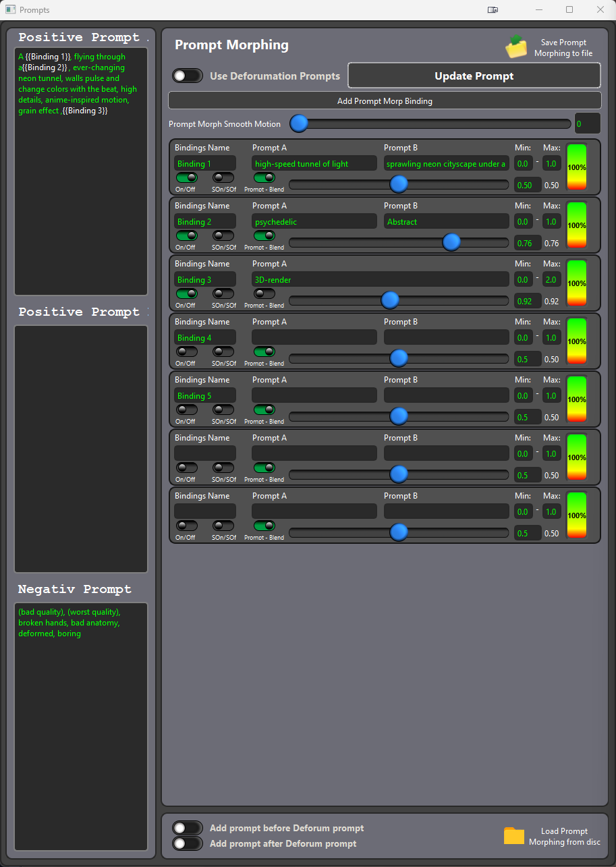Toggle Binding 5 On/Off switch
The height and width of the screenshot is (867, 616).
pos(187,410)
